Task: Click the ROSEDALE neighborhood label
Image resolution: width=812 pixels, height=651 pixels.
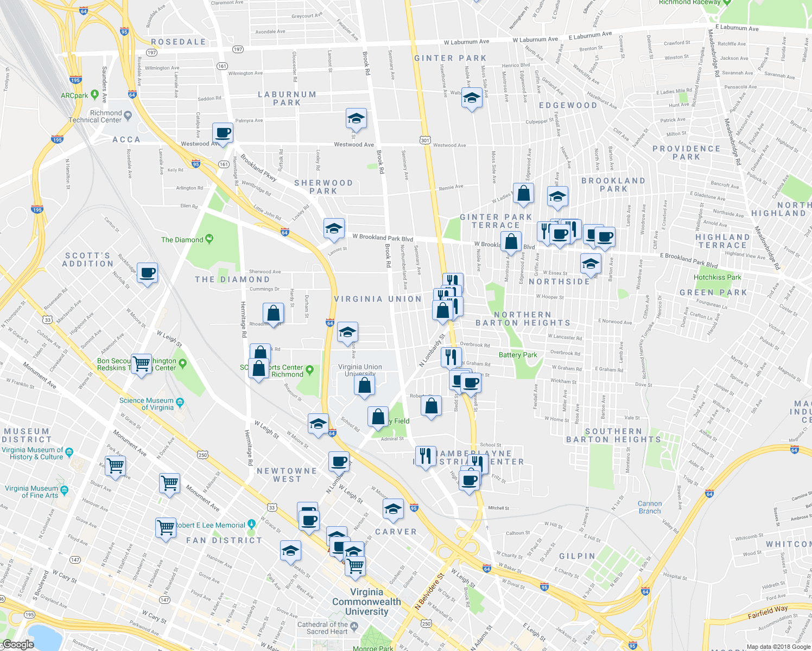Action: pyautogui.click(x=179, y=42)
